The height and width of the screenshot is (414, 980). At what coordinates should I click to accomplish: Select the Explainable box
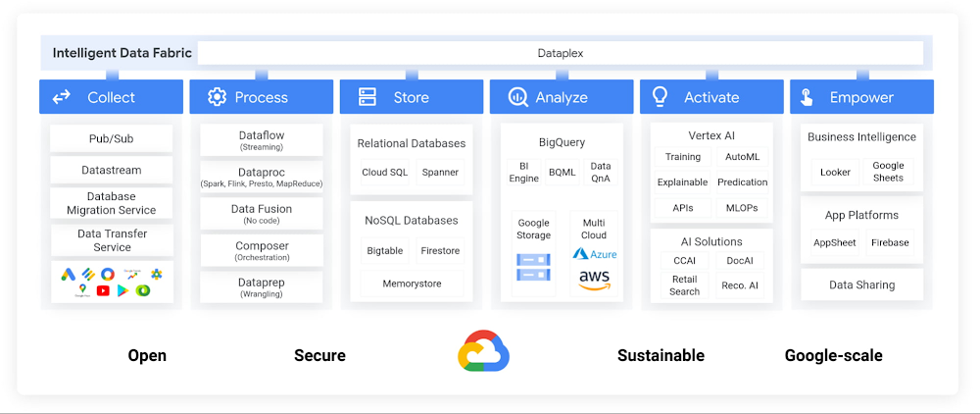pos(683,182)
